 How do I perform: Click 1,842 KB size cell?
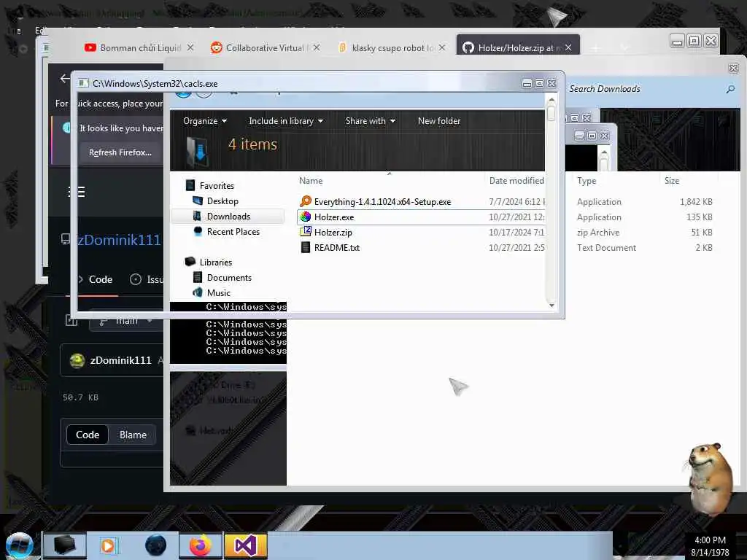[x=696, y=202]
